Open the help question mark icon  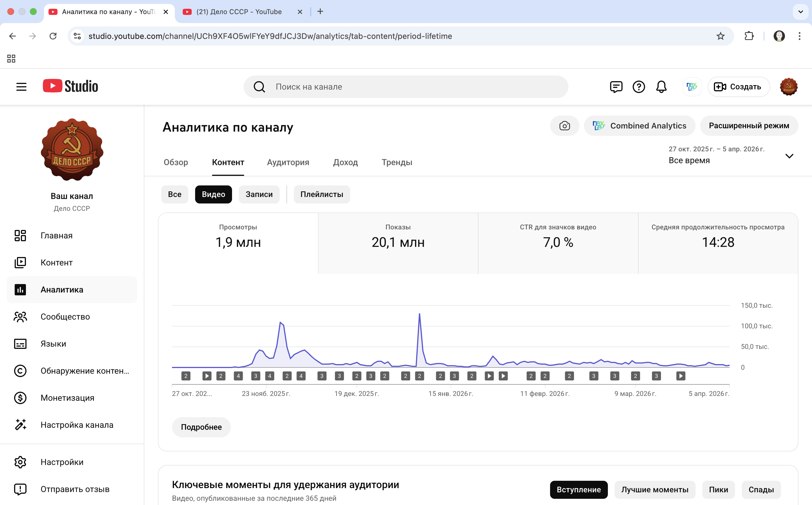[x=639, y=87]
